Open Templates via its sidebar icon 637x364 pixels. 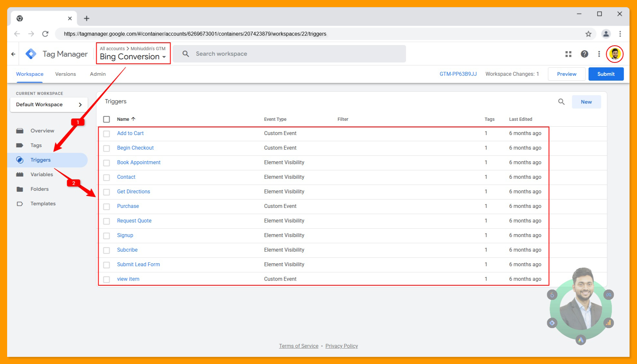20,203
